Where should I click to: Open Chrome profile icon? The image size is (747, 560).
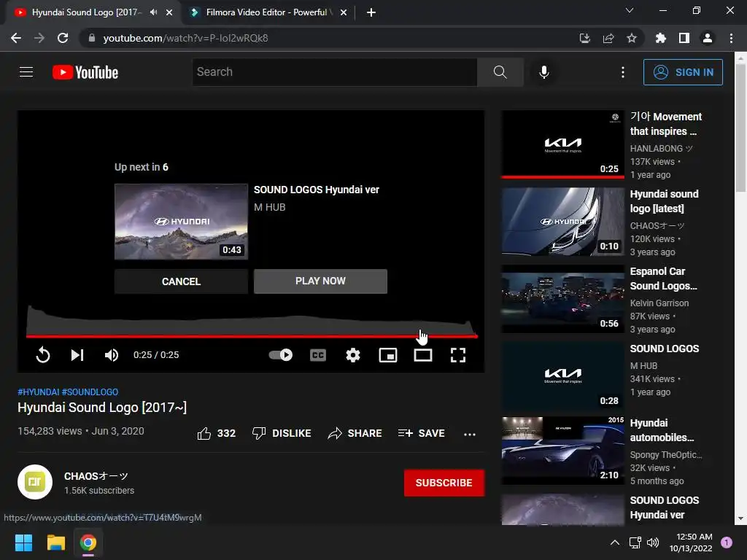pos(708,38)
